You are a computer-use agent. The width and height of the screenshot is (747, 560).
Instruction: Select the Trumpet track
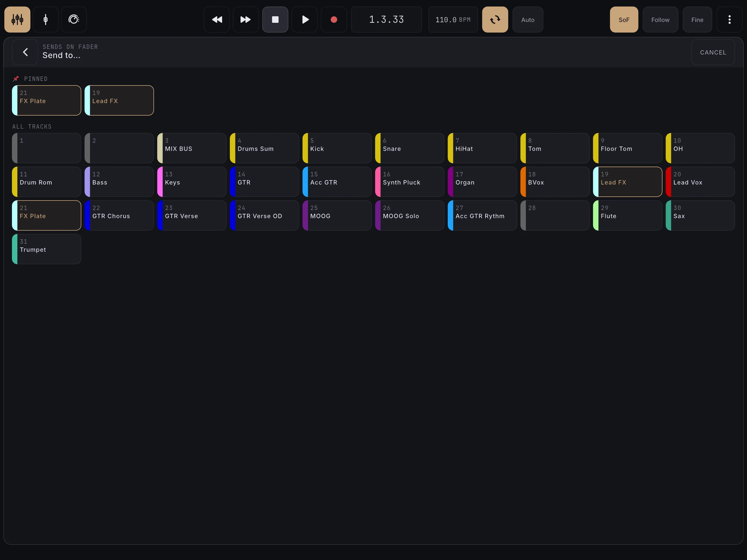[x=47, y=249]
